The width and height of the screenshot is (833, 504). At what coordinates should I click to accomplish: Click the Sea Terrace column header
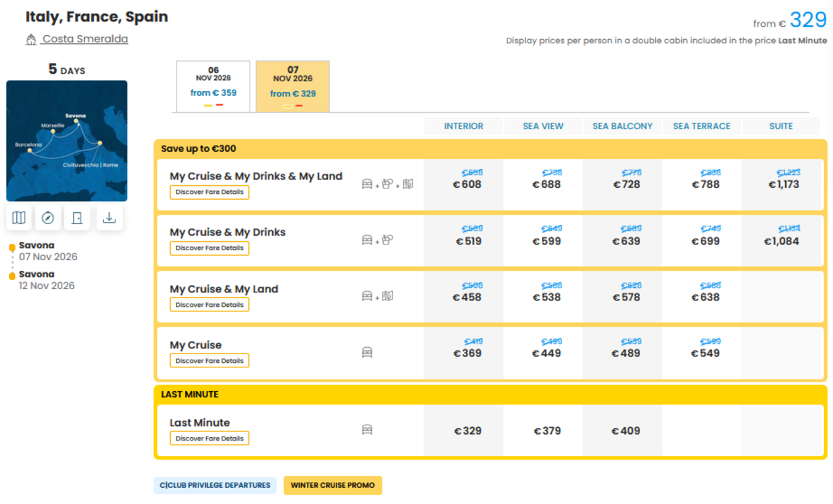click(702, 126)
